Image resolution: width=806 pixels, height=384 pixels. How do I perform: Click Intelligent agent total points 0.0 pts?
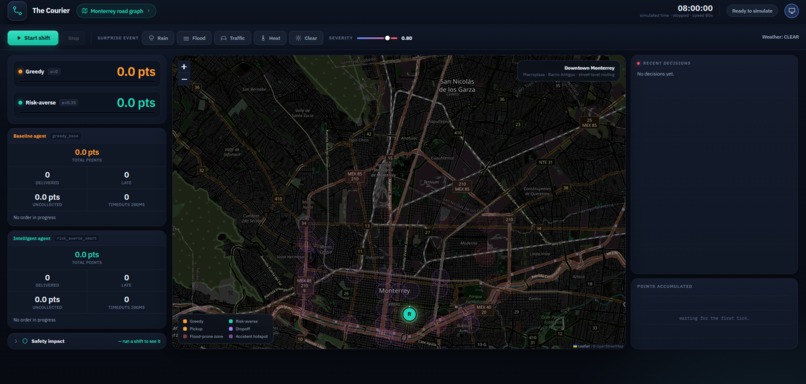click(x=87, y=254)
